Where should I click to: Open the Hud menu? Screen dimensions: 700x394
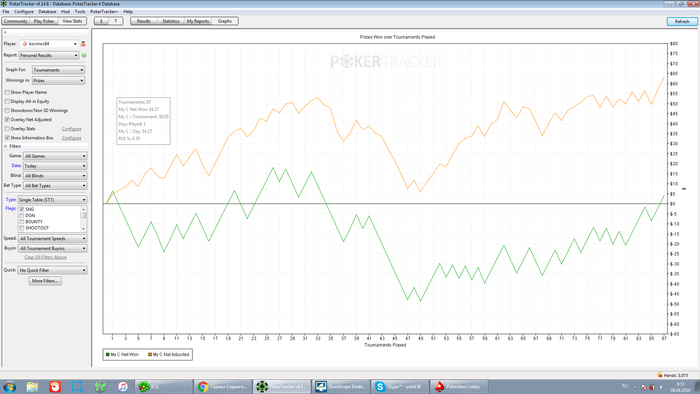(x=65, y=12)
